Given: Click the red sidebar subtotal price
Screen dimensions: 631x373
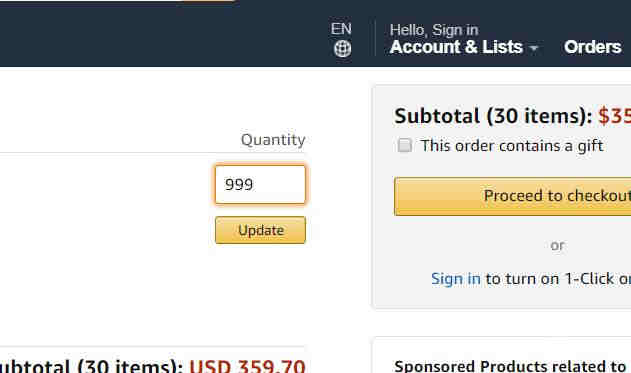Looking at the screenshot, I should 615,116.
